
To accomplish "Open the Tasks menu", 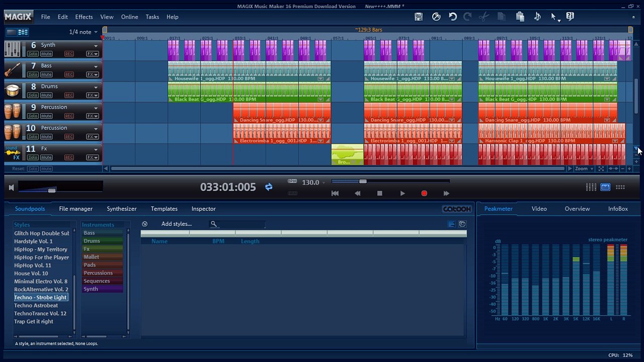I will (152, 17).
